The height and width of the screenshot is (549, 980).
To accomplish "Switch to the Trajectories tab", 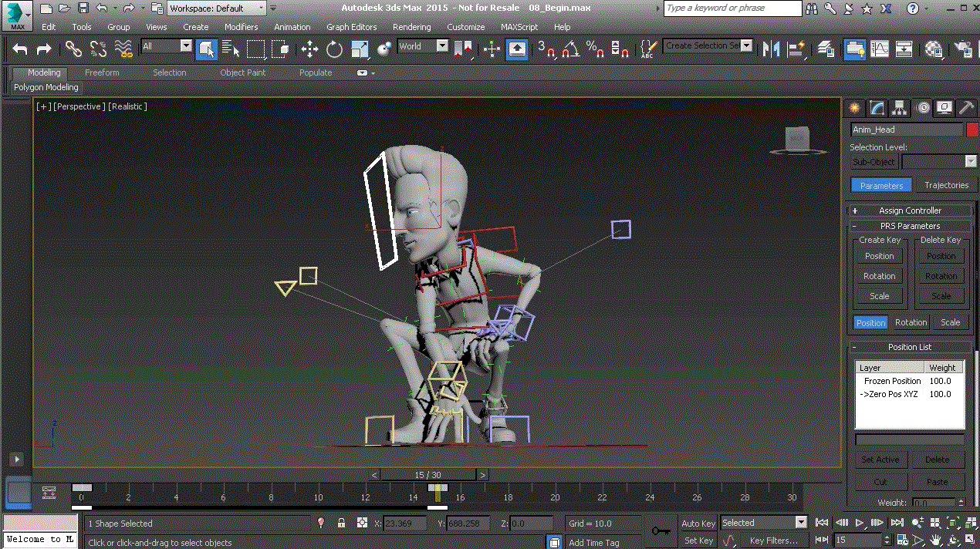I will tap(946, 185).
